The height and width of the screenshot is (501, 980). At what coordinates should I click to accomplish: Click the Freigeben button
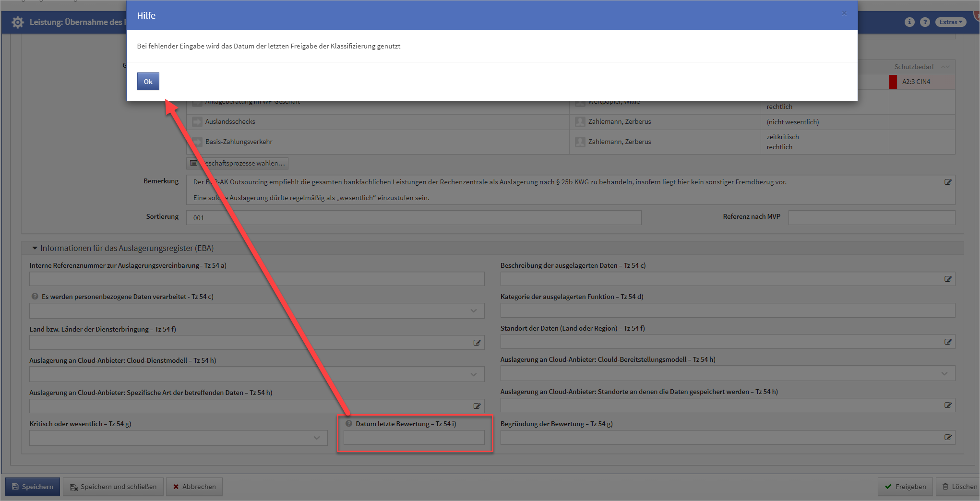pos(905,487)
